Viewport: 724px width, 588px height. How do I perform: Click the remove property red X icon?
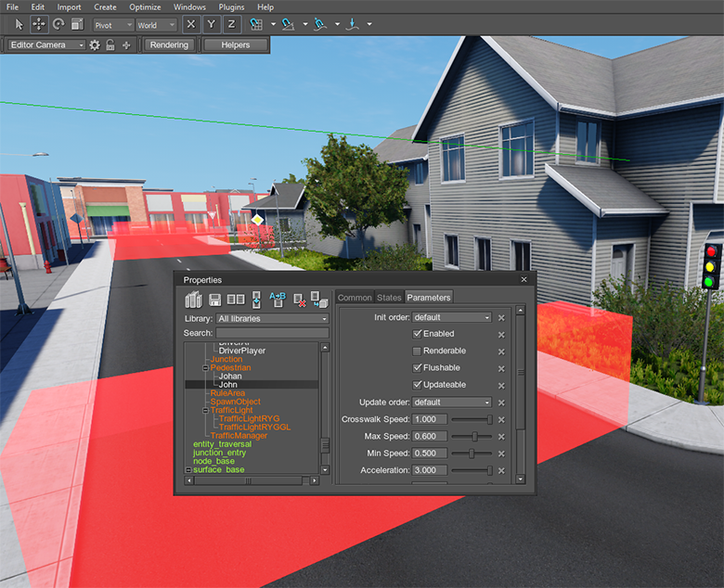299,300
